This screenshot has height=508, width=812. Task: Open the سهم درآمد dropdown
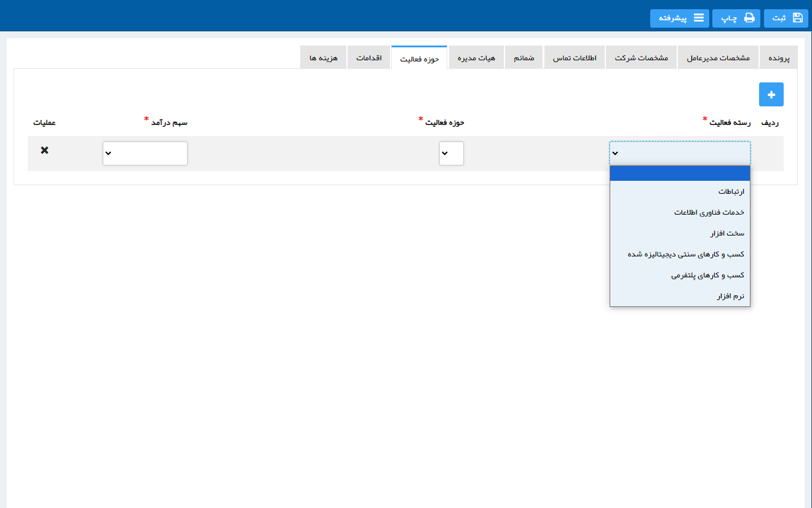click(145, 153)
